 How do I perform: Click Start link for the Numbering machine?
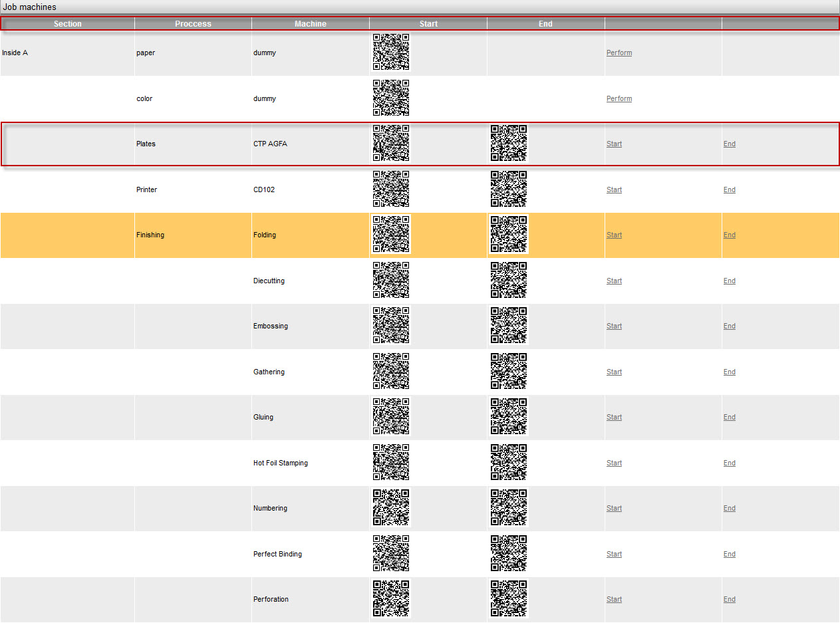click(x=614, y=508)
